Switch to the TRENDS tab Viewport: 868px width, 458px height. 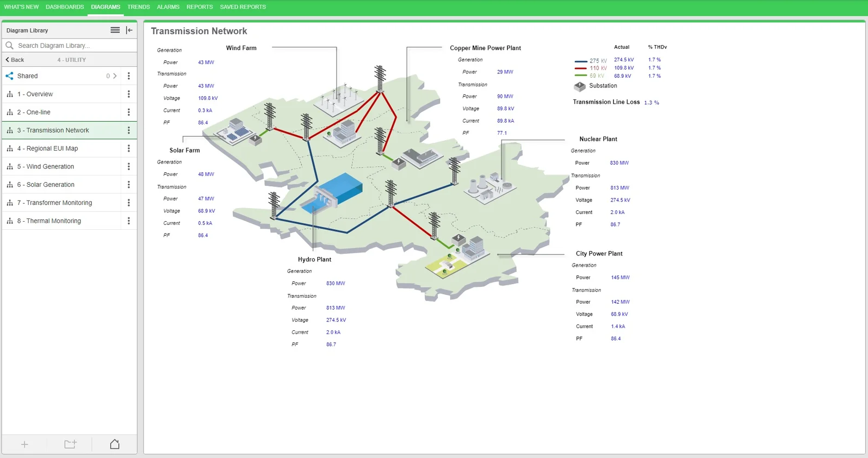tap(139, 7)
